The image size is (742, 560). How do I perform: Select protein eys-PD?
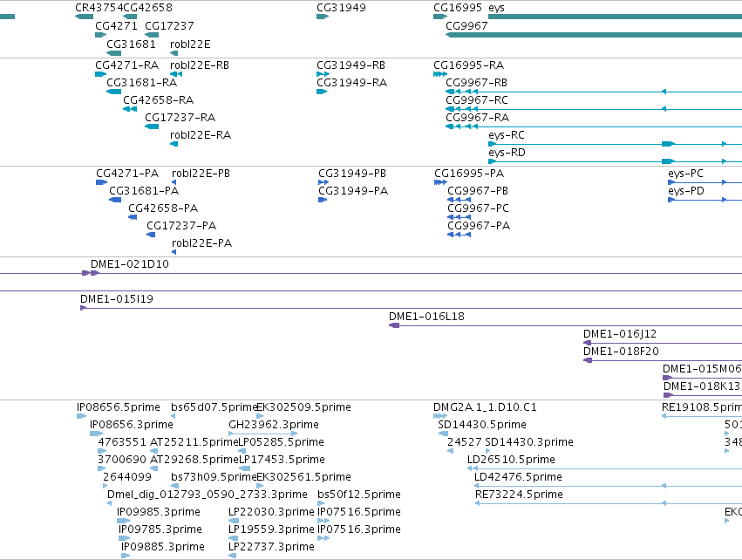tap(686, 191)
